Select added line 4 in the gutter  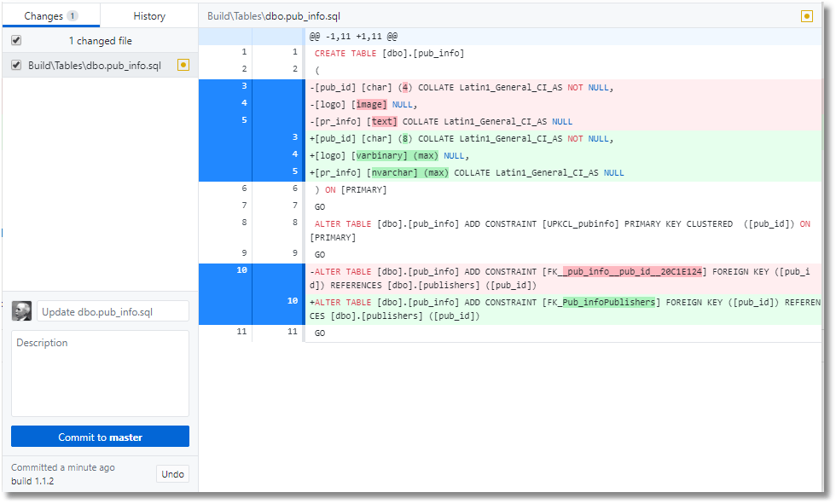295,154
